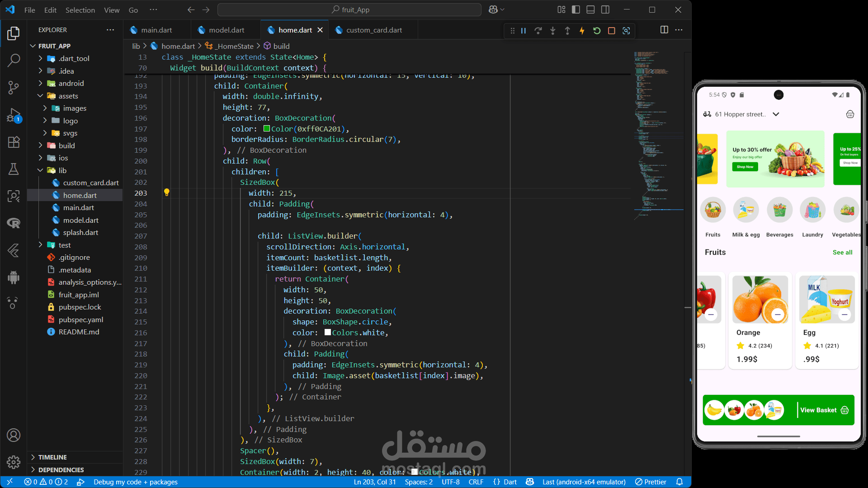Open the Accounts icon in activity bar
This screenshot has width=868, height=488.
pyautogui.click(x=14, y=435)
